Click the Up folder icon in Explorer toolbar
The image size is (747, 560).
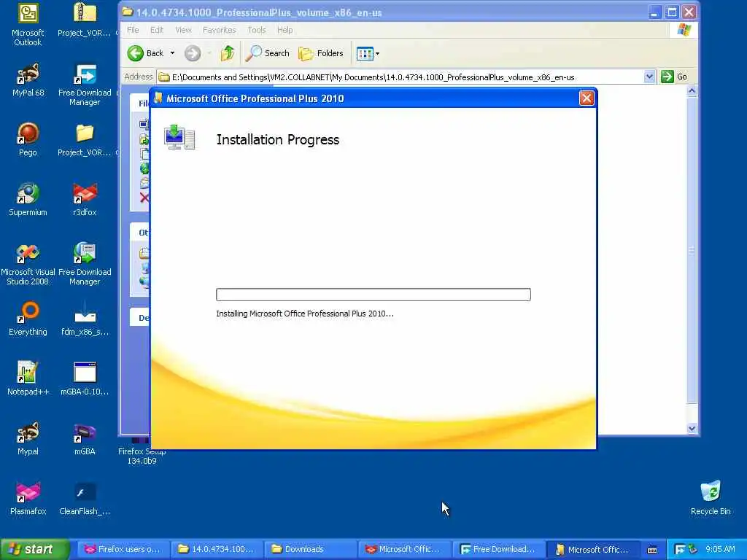click(228, 53)
